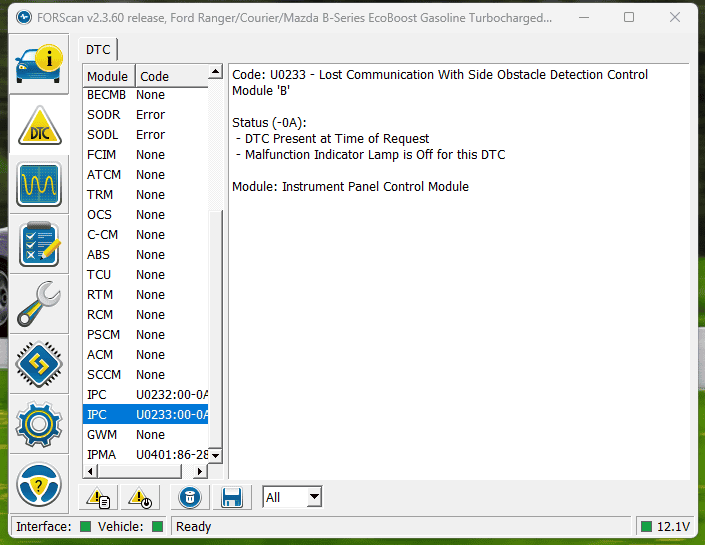Open the gear settings section
The image size is (705, 545).
39,424
